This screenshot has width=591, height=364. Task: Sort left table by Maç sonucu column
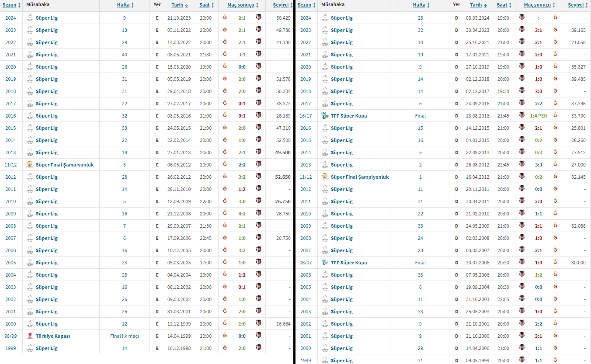(243, 5)
